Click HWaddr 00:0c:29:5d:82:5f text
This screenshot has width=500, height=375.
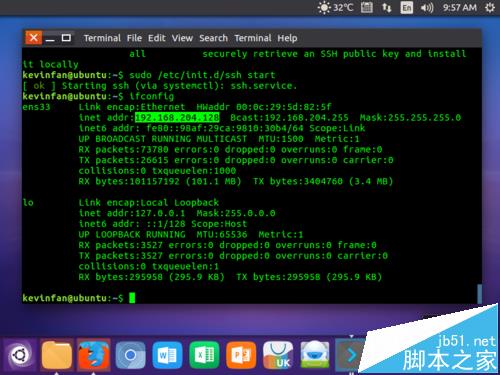(x=264, y=107)
